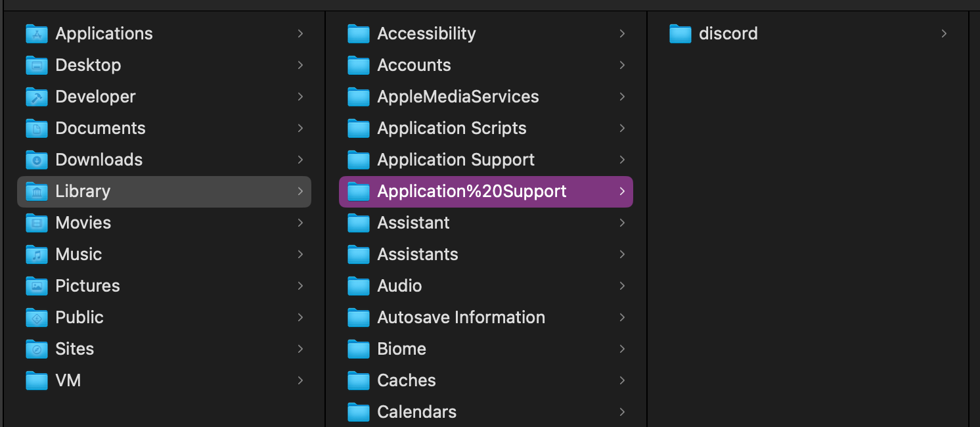Click the Desktop folder icon
The image size is (980, 427).
(x=37, y=65)
